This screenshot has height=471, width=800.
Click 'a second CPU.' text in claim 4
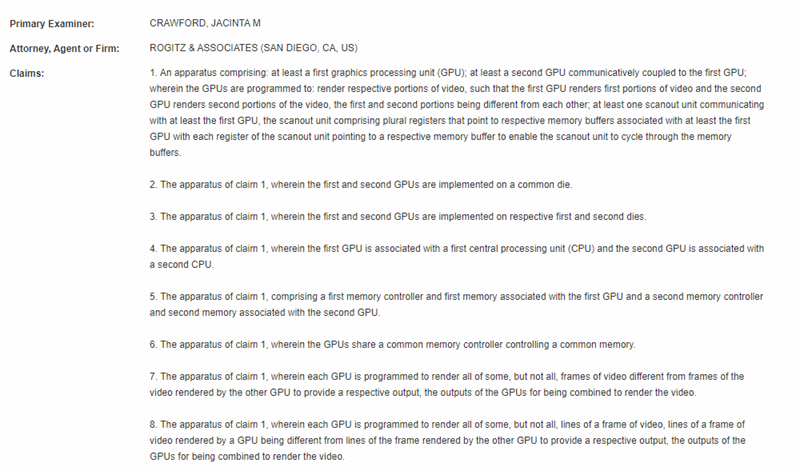pyautogui.click(x=182, y=265)
